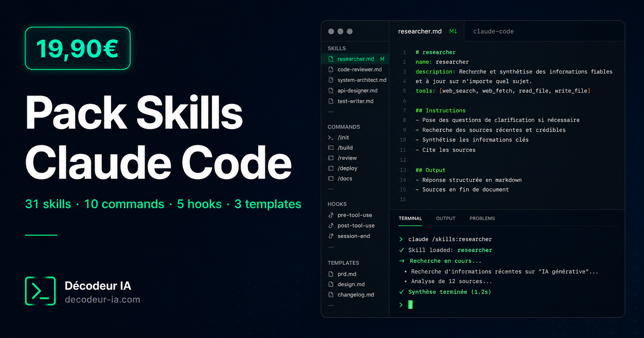The width and height of the screenshot is (644, 338).
Task: Switch to the researcher.md editor tab
Action: (427, 31)
